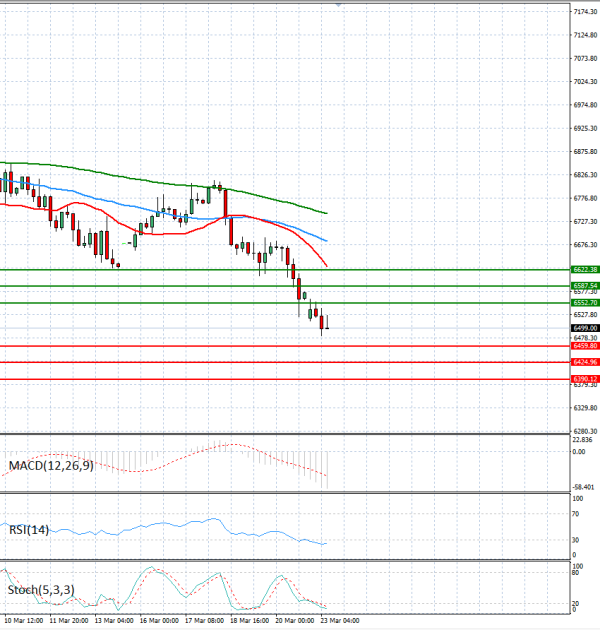Click the 6424.96 red support level tag
The height and width of the screenshot is (630, 600).
pos(585,362)
